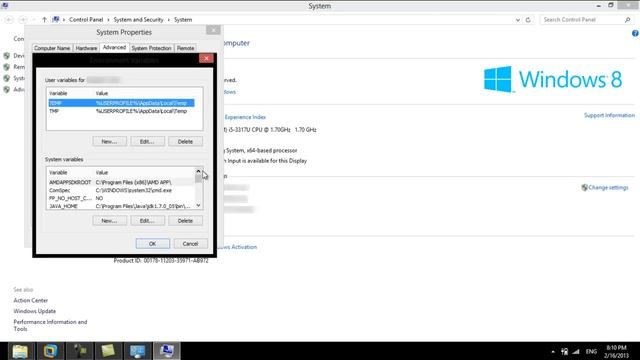Click Edit under System variables
Viewport: 640px width, 360px height.
coord(147,221)
